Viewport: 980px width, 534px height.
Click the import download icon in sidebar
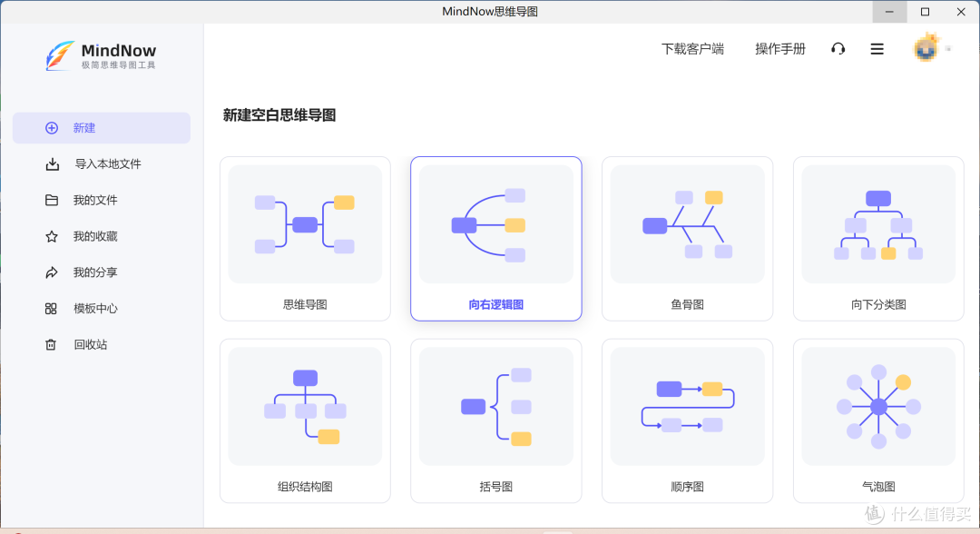pyautogui.click(x=53, y=164)
